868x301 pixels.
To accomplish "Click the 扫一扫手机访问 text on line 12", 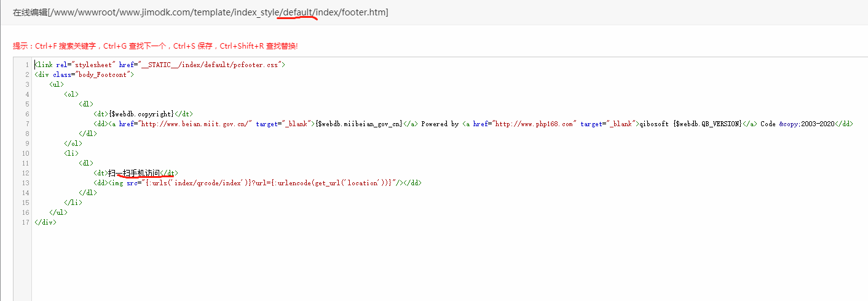I will click(134, 173).
